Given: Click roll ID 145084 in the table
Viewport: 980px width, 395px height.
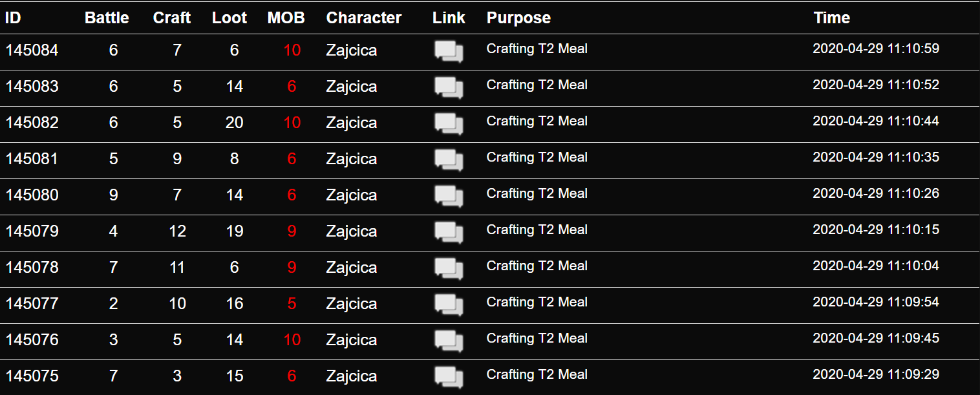Looking at the screenshot, I should coord(32,50).
